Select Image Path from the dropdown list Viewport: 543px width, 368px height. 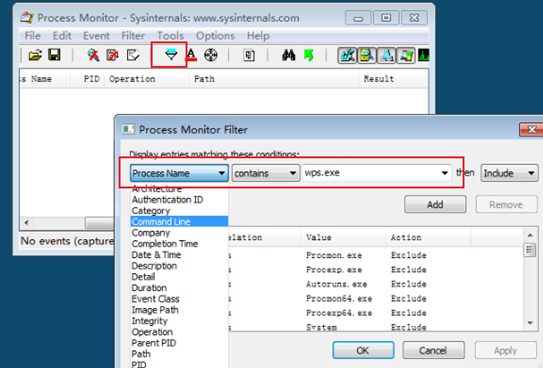(179, 310)
